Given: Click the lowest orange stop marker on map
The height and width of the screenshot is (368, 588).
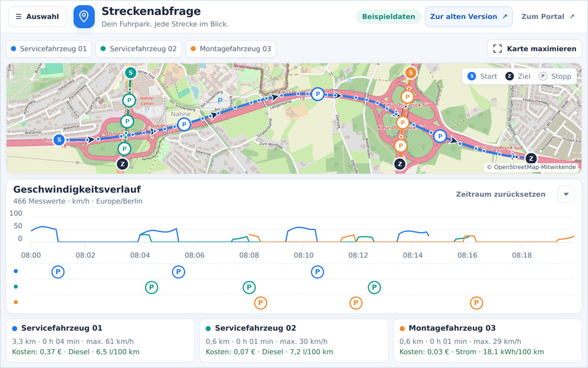Looking at the screenshot, I should tap(400, 145).
